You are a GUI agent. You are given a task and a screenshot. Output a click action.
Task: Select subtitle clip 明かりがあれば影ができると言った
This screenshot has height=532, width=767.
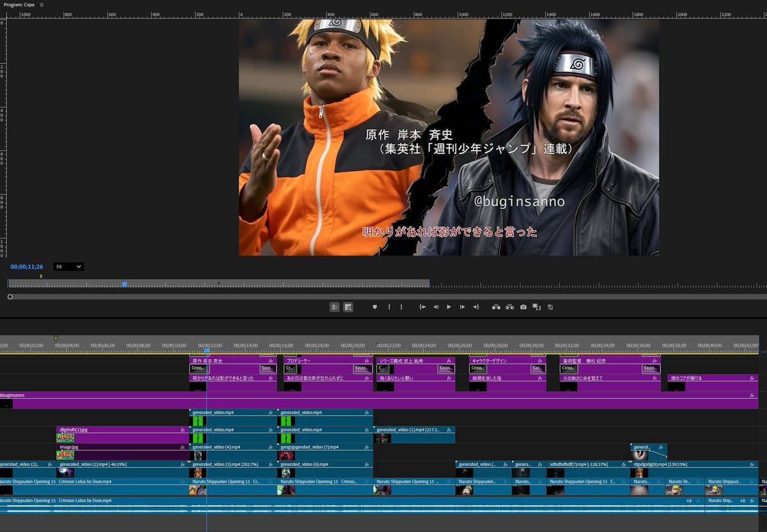point(233,383)
